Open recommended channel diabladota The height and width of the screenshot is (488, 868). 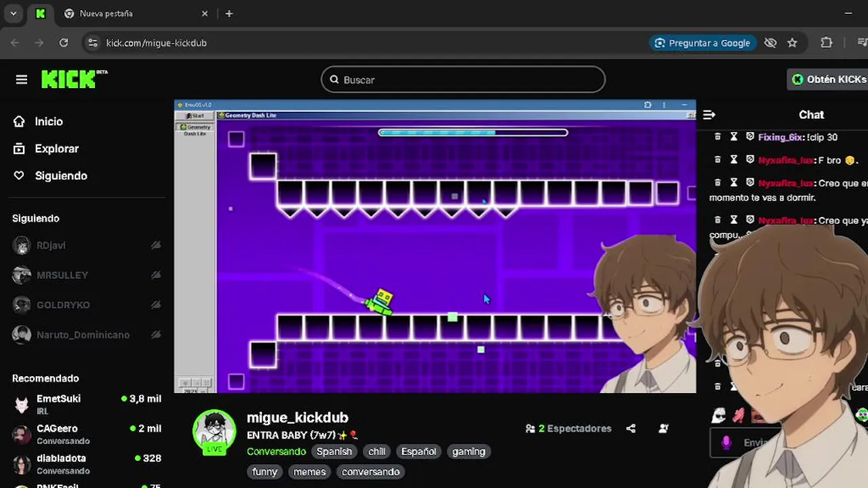tap(87, 464)
